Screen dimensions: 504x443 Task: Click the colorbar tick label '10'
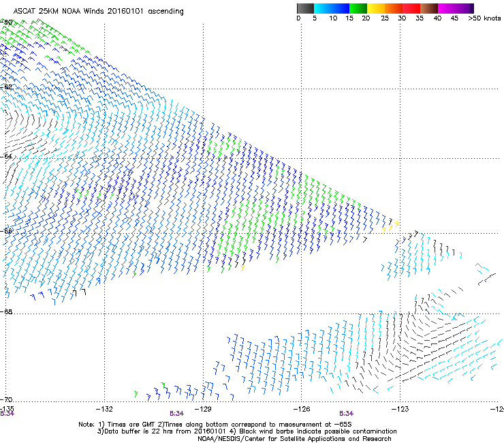point(333,18)
